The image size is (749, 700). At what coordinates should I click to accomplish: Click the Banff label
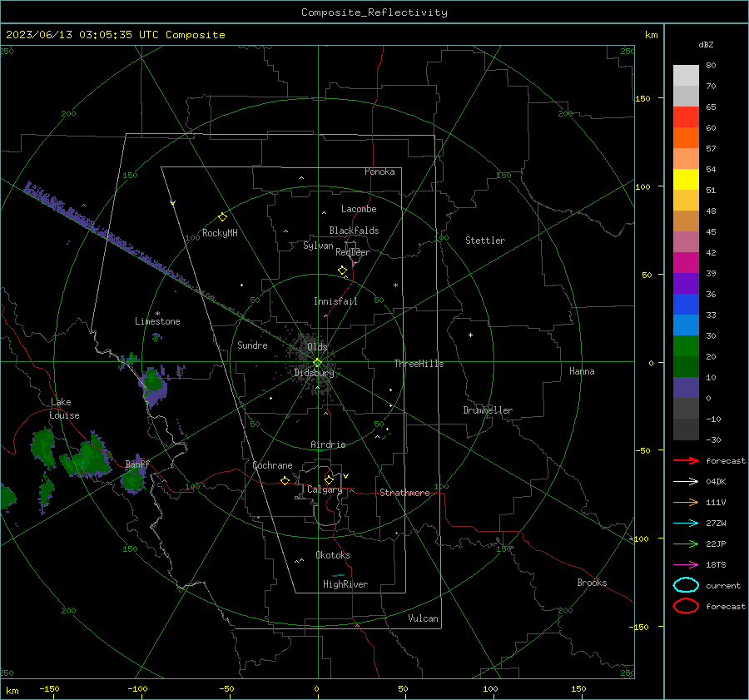click(x=137, y=464)
